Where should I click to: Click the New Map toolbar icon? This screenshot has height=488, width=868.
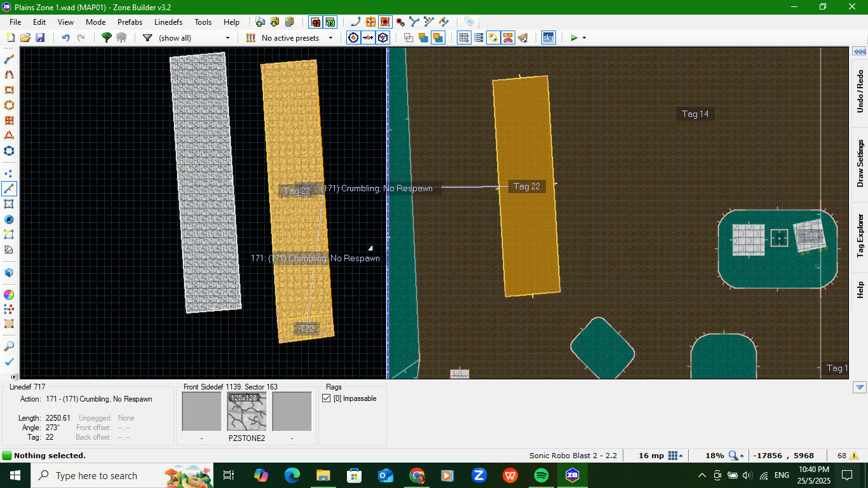pyautogui.click(x=10, y=38)
